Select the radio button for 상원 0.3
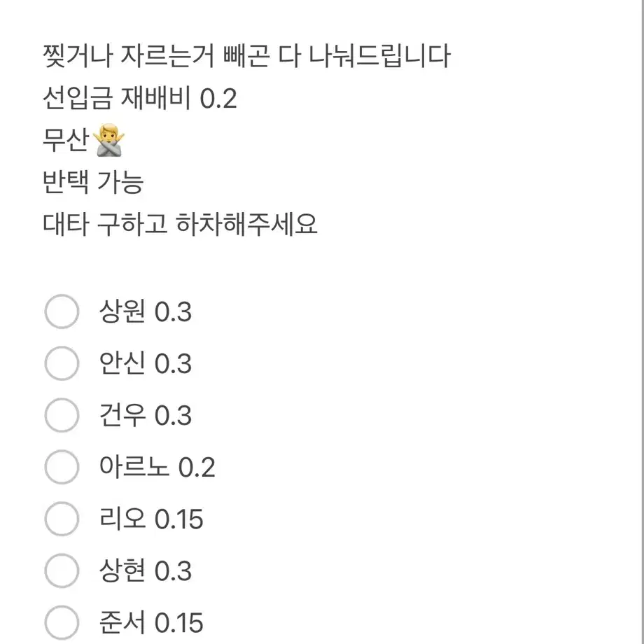Screen dimensions: 644x644 coord(62,312)
